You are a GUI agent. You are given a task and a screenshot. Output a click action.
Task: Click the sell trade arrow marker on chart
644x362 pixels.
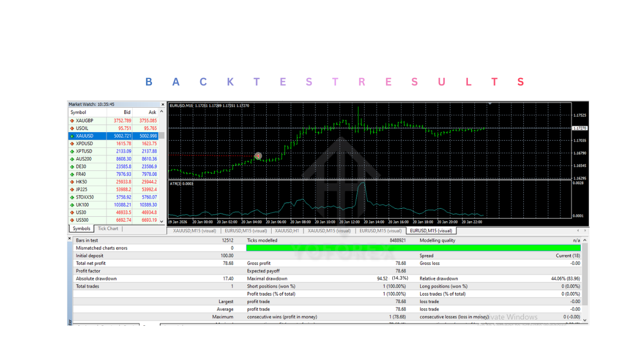pos(258,156)
